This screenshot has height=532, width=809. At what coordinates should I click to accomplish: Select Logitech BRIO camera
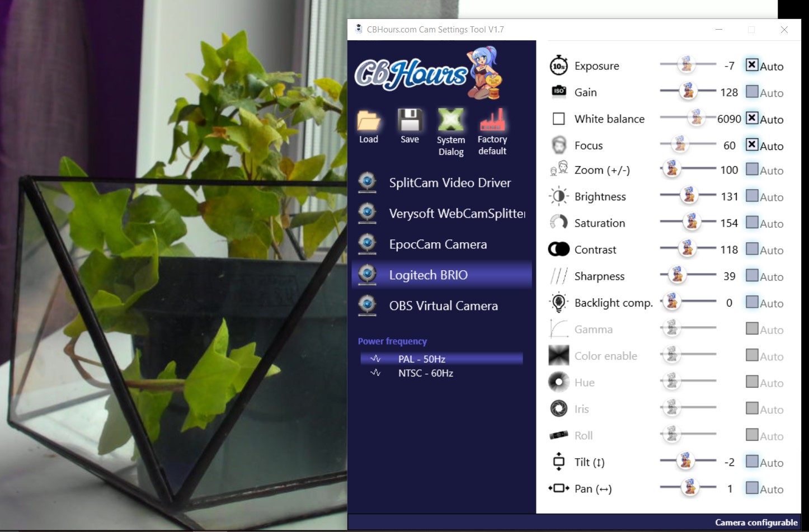coord(441,275)
